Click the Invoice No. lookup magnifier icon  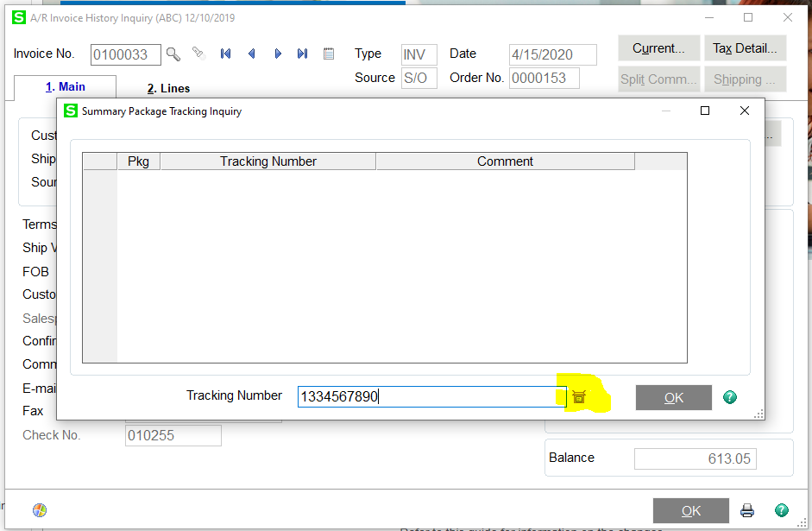point(173,54)
